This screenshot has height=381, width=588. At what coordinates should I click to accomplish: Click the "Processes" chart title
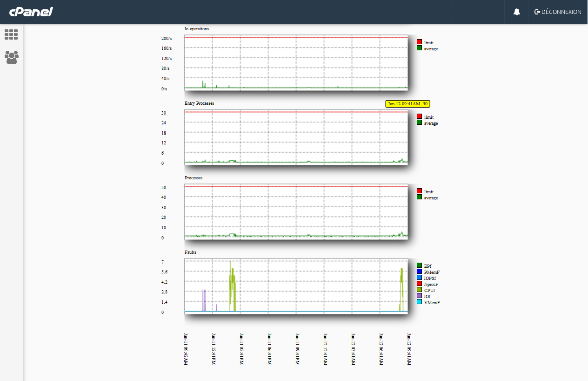pyautogui.click(x=194, y=178)
